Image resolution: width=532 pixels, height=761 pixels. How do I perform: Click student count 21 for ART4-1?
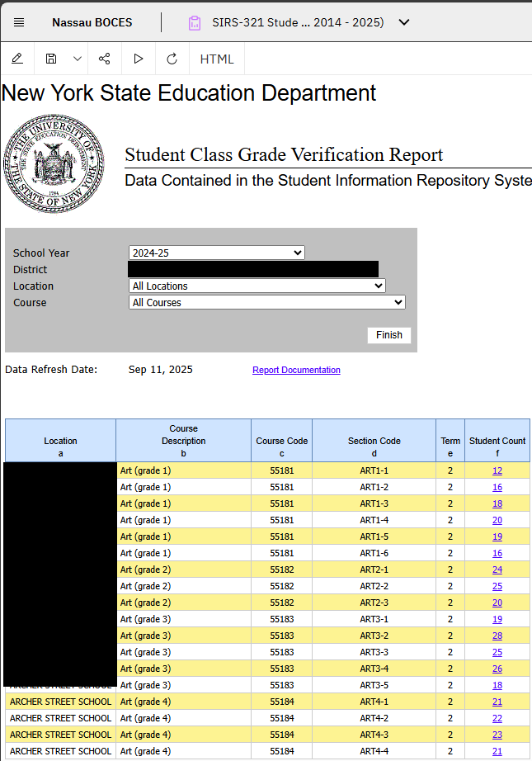click(497, 702)
